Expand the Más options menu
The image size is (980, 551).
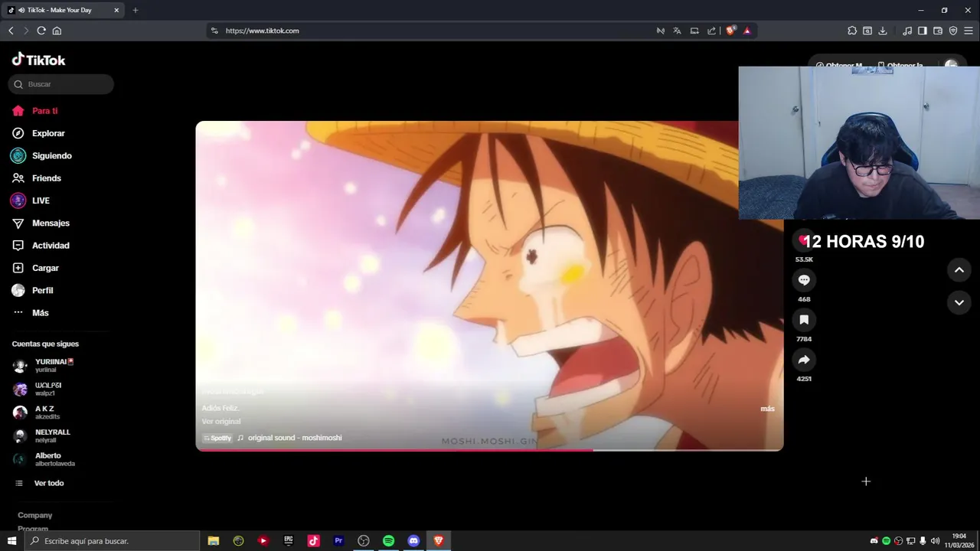pos(31,313)
